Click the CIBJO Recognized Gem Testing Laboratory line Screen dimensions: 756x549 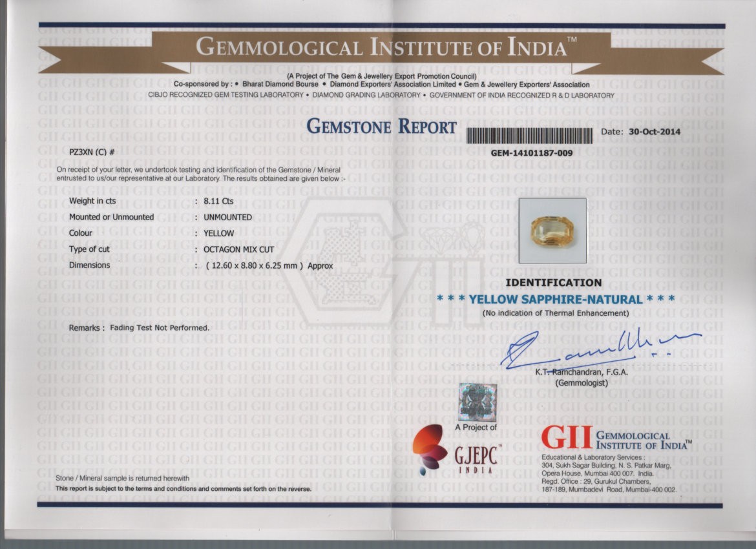click(381, 95)
